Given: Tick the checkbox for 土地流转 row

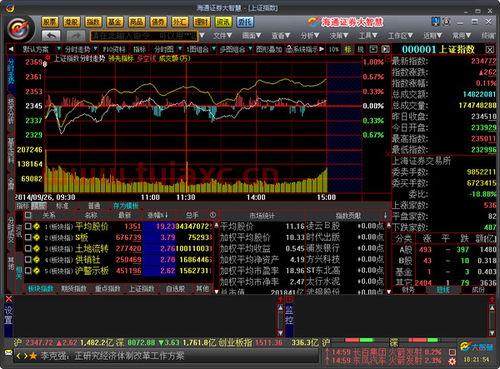Looking at the screenshot, I should tap(28, 248).
